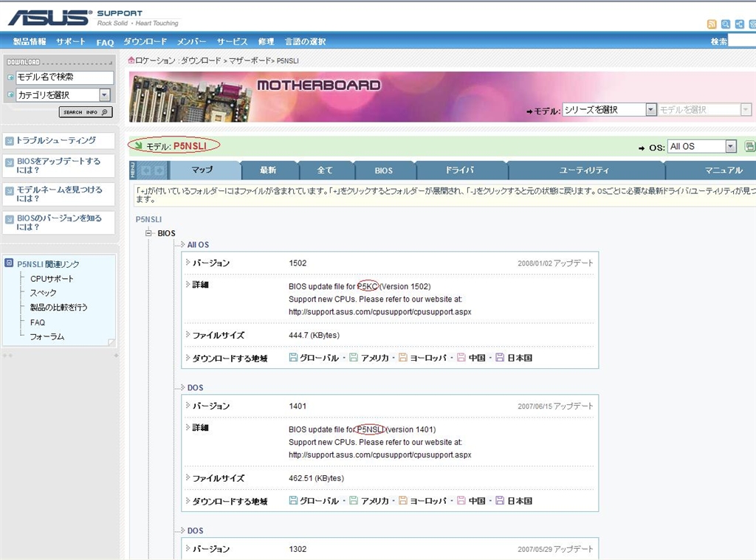Open the All OS dropdown
This screenshot has width=756, height=560.
click(731, 146)
